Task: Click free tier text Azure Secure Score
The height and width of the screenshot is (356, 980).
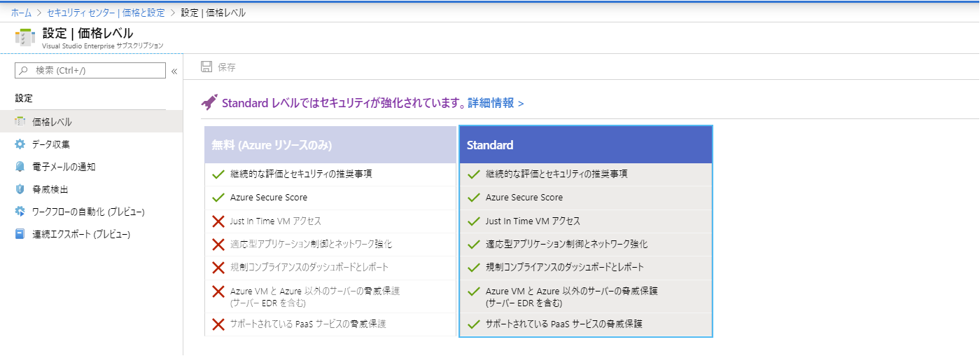Action: [269, 198]
